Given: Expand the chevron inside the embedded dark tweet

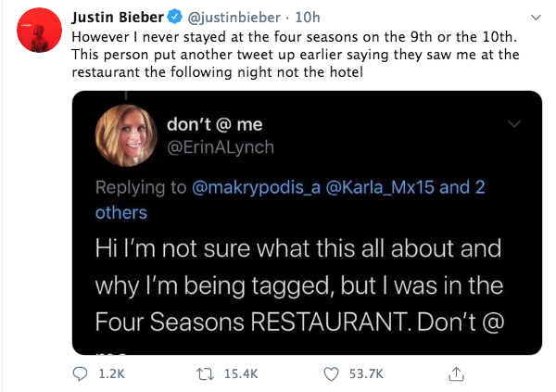Looking at the screenshot, I should pos(516,122).
